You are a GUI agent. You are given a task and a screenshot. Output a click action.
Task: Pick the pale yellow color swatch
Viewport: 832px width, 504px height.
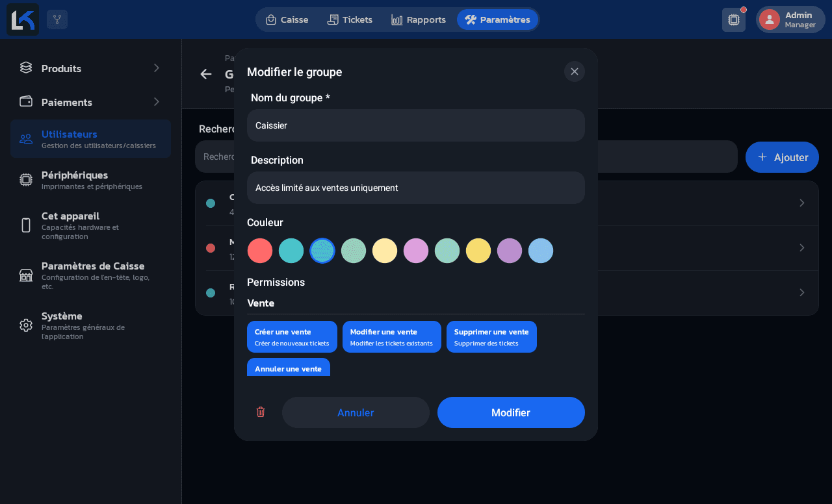click(385, 251)
